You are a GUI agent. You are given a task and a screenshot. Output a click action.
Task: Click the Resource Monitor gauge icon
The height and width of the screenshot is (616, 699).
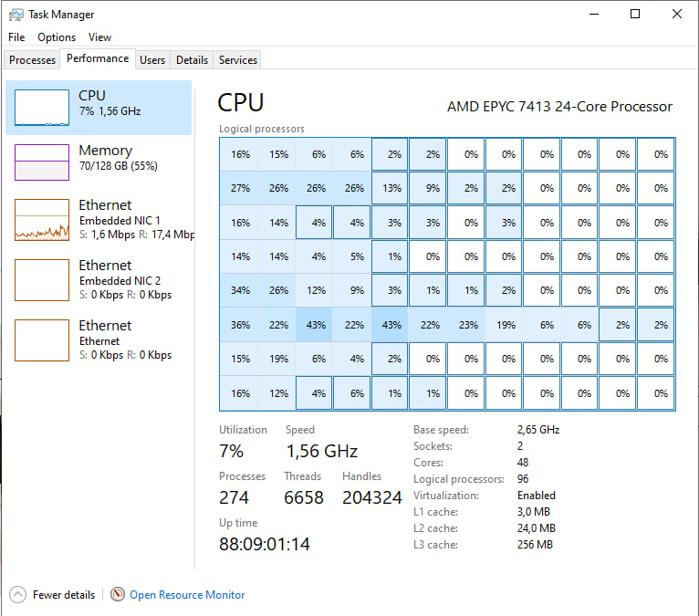point(118,594)
